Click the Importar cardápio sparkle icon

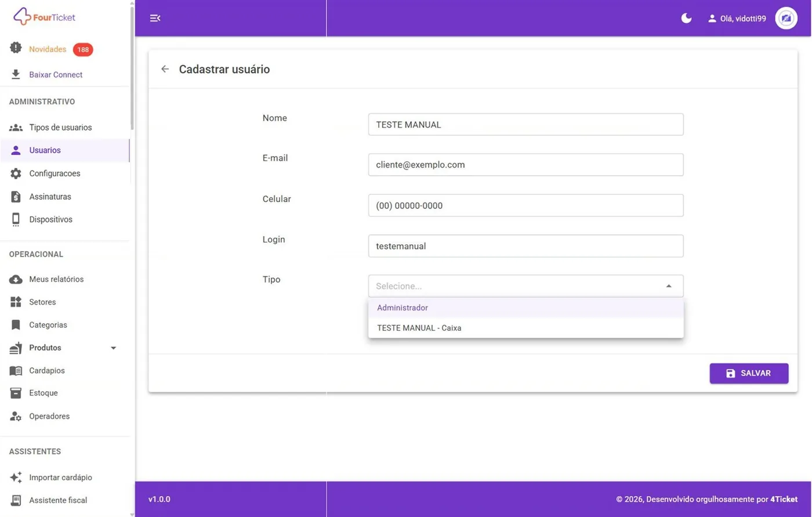[x=16, y=477]
